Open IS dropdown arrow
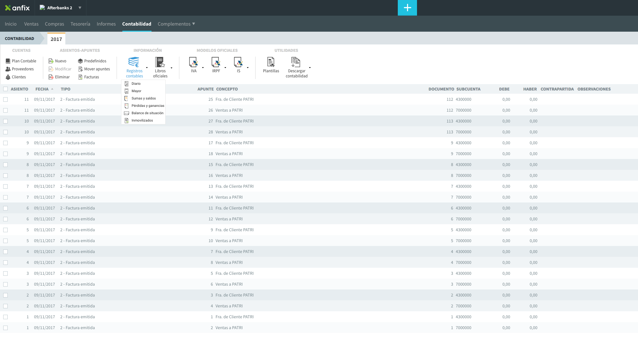 tap(248, 68)
